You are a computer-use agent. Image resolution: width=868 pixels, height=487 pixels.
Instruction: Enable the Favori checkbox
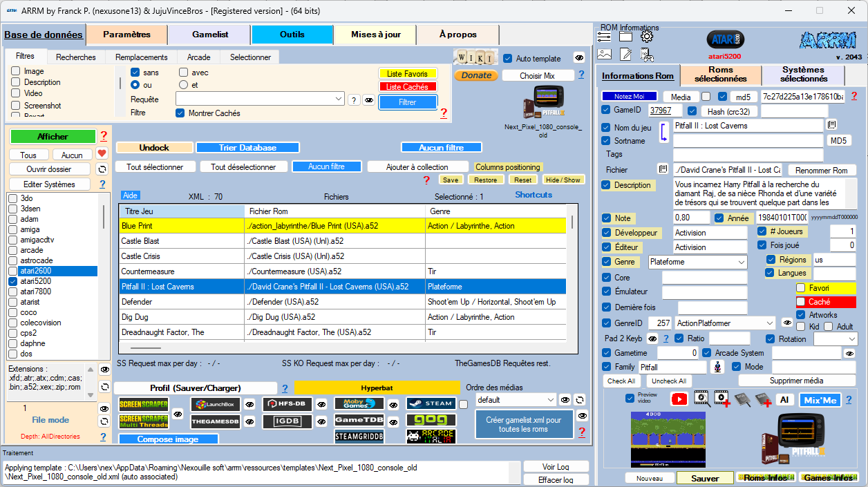coord(801,288)
